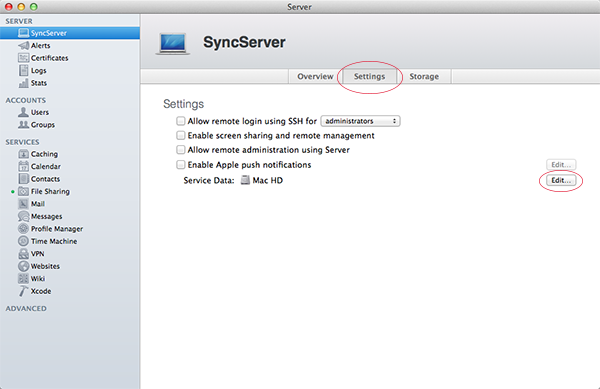The height and width of the screenshot is (389, 600).
Task: Select the SyncServer computer icon in sidebar
Action: (23, 33)
